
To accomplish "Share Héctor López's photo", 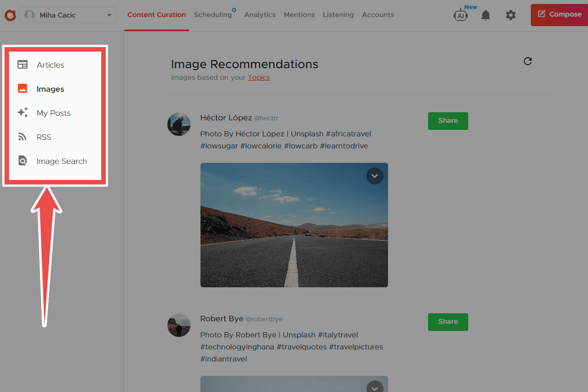I will pos(448,121).
